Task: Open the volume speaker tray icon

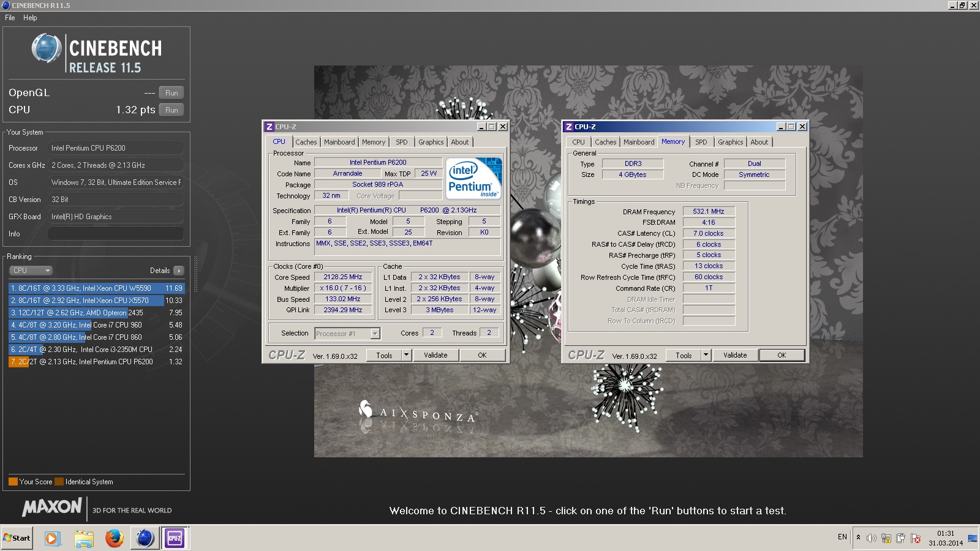Action: [x=872, y=538]
